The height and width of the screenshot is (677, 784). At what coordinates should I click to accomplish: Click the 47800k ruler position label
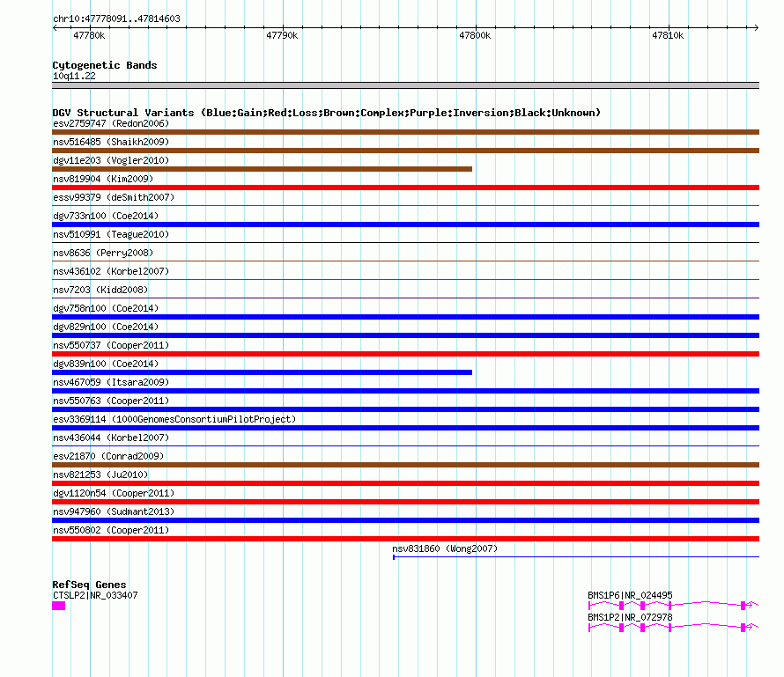click(475, 35)
